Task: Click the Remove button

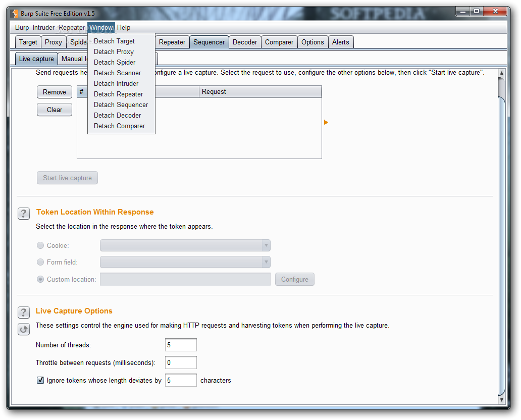Action: tap(55, 92)
